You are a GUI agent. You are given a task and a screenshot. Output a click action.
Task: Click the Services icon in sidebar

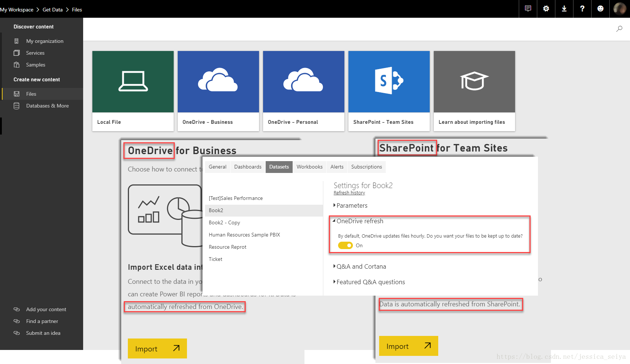tap(17, 53)
